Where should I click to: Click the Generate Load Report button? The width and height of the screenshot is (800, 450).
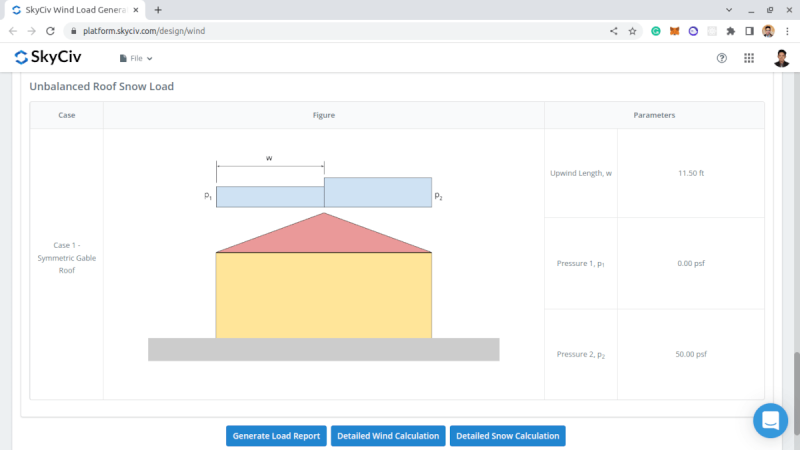coord(276,436)
